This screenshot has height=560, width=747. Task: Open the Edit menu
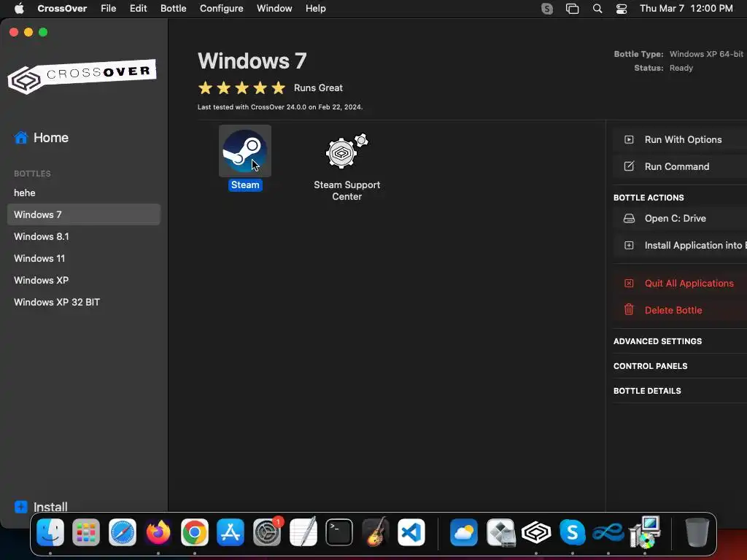(138, 9)
